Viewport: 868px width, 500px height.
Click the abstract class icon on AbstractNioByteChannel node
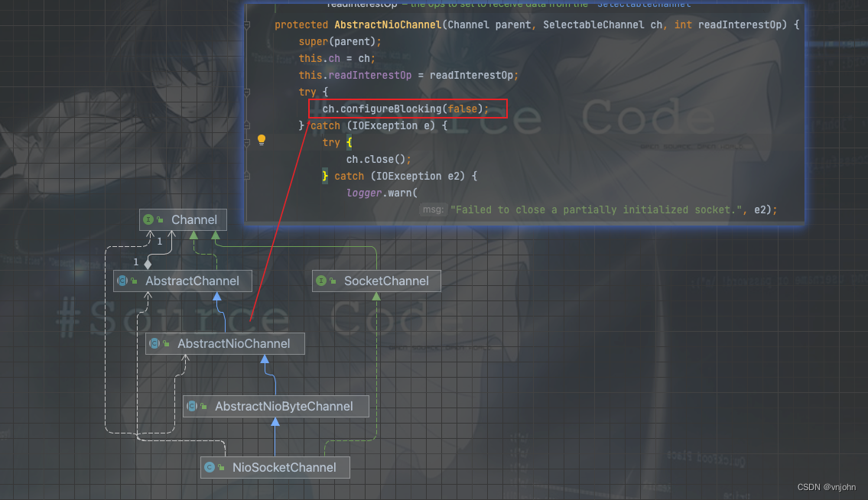coord(192,407)
